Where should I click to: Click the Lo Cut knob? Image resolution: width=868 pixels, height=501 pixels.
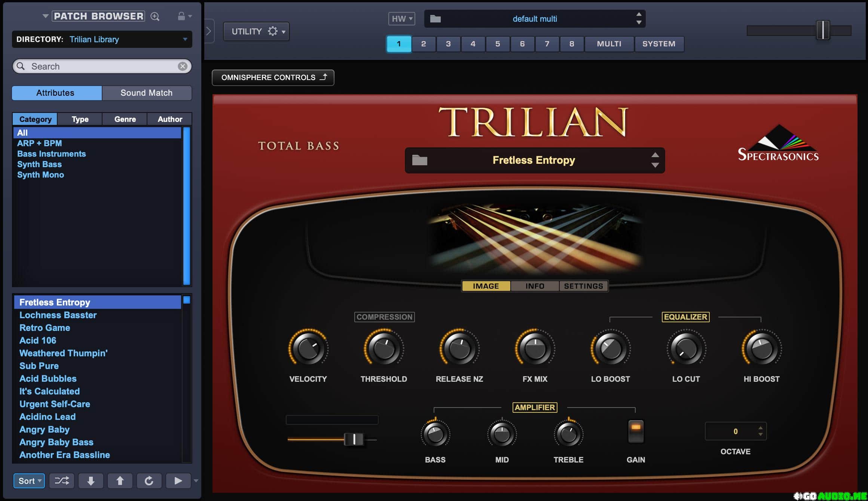(686, 348)
